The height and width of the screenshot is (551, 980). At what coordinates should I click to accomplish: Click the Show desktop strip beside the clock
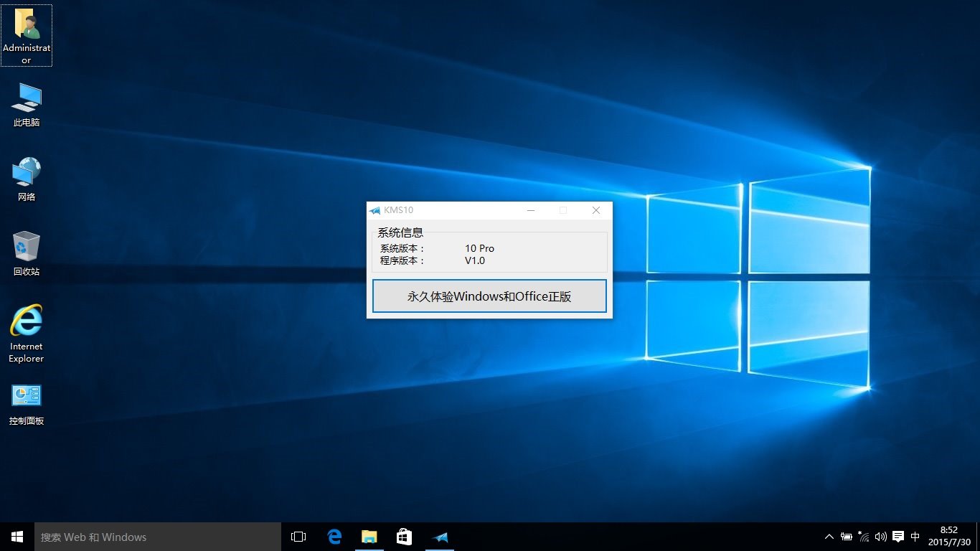pos(978,537)
